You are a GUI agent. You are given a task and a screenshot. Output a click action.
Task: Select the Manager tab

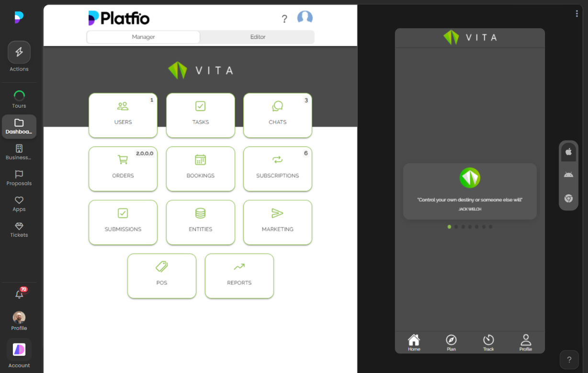143,37
